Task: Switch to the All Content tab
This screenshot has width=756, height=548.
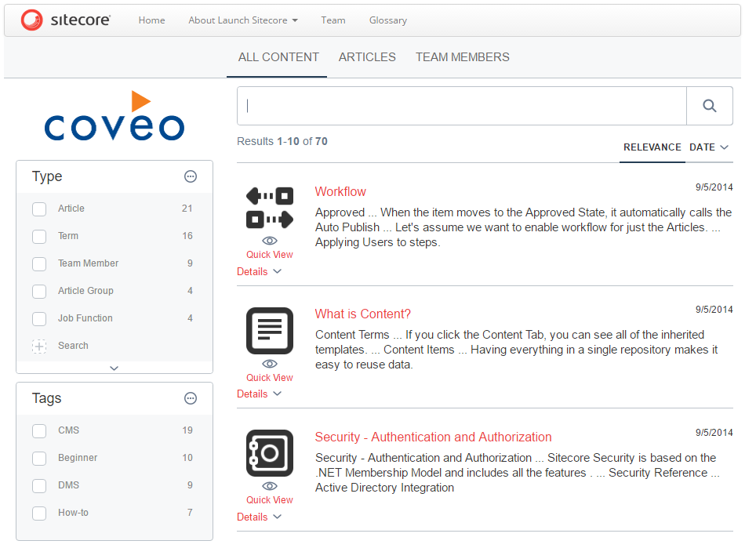Action: [x=278, y=57]
